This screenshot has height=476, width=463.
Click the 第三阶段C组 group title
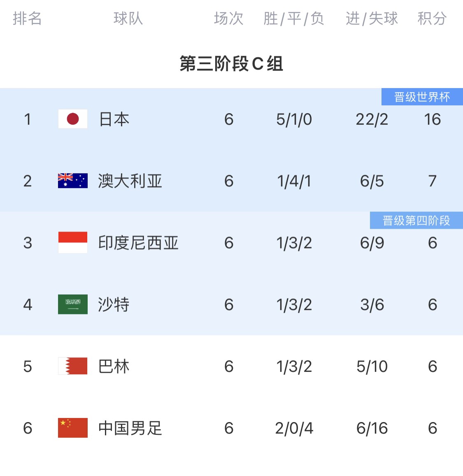click(231, 64)
